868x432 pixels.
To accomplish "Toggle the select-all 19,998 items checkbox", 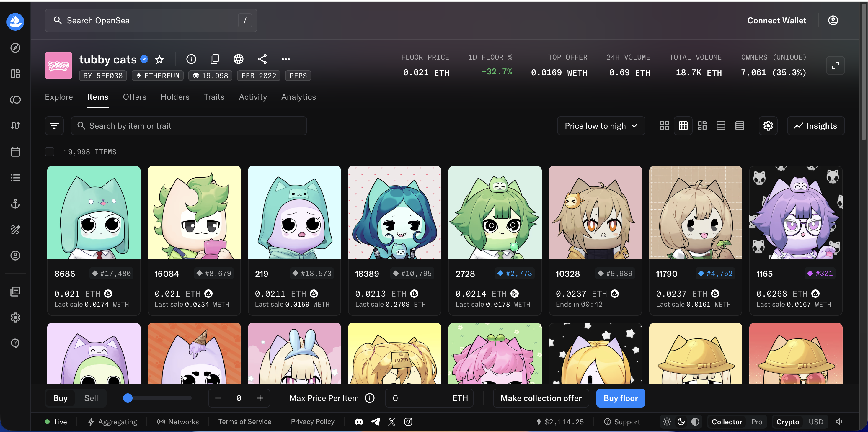I will 50,152.
